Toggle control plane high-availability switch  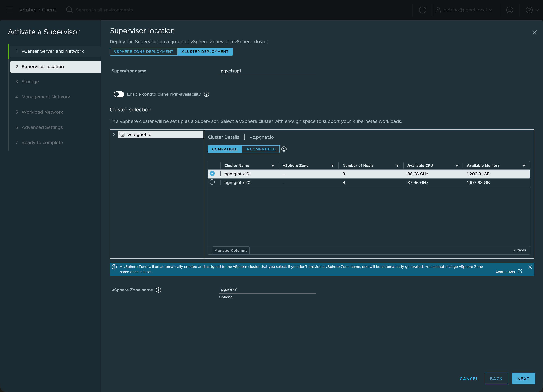click(119, 94)
